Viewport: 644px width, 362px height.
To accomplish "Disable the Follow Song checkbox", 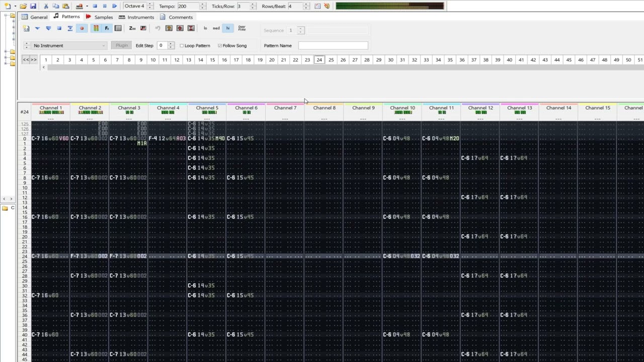I will click(x=220, y=46).
